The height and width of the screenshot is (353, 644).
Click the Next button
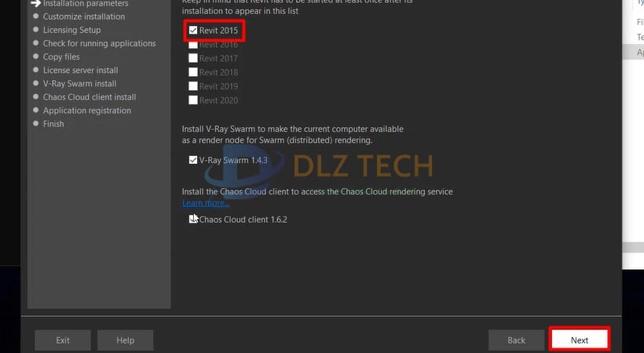[580, 340]
